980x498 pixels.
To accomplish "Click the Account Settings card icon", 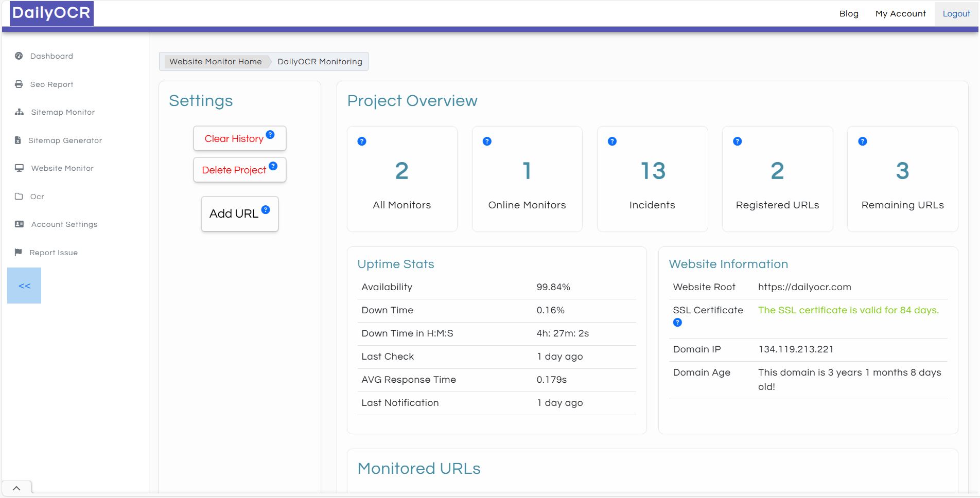I will click(20, 224).
